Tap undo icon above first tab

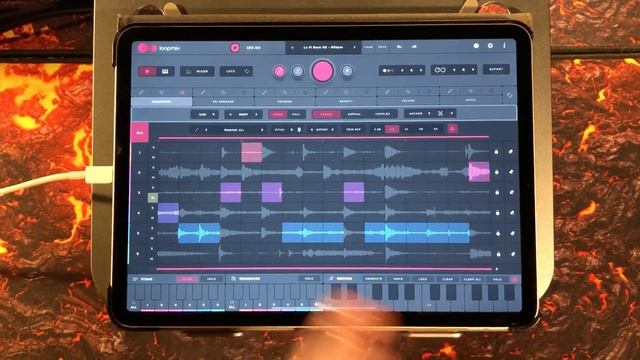162,93
